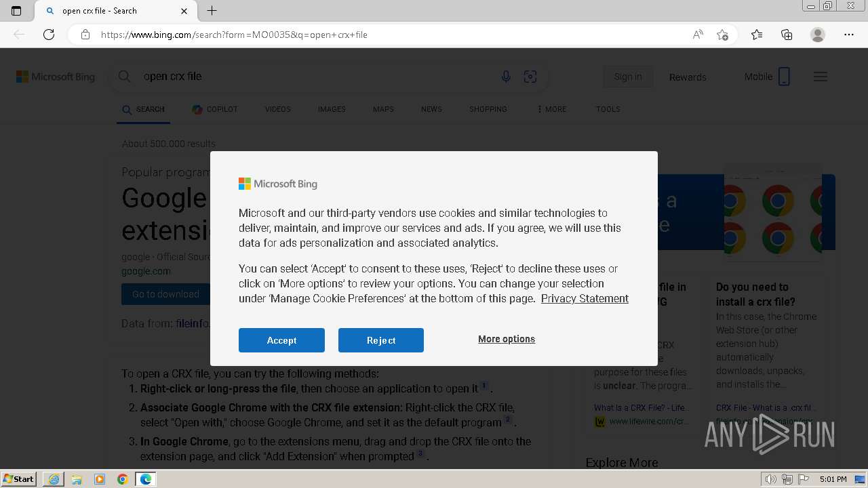Open the Privacy Statement link
Screen dimensions: 868x488
(585, 298)
